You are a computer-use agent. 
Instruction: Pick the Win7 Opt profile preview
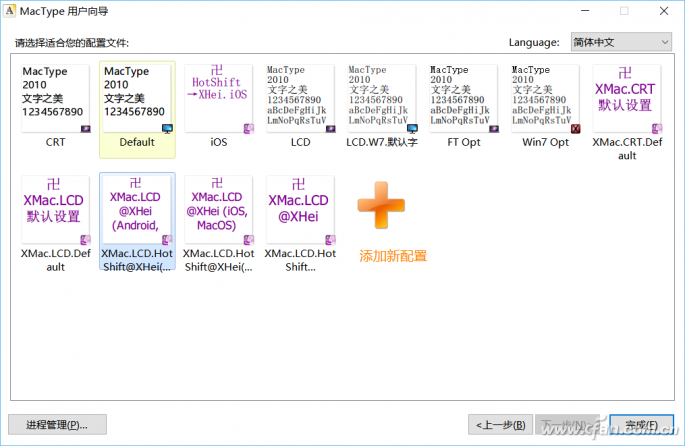point(545,99)
